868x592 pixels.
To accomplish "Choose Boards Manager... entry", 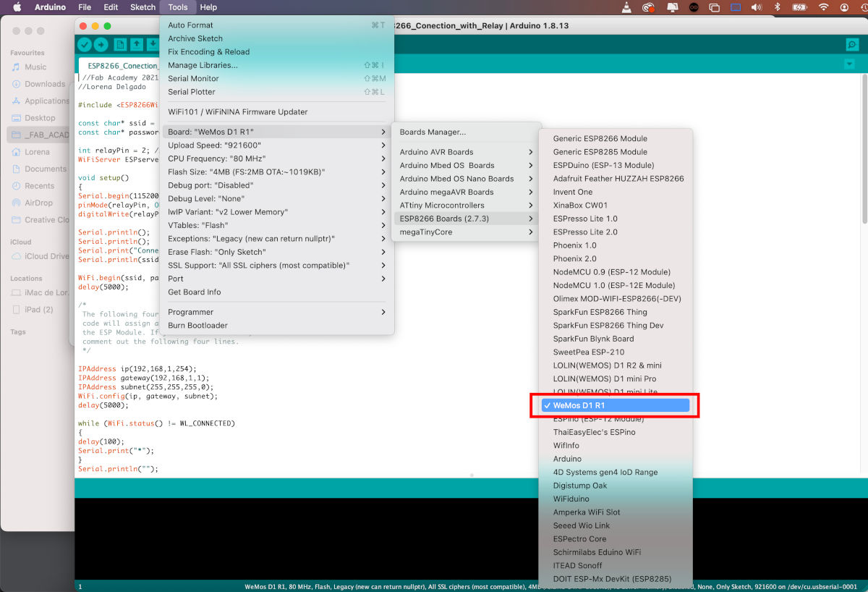I will click(466, 132).
